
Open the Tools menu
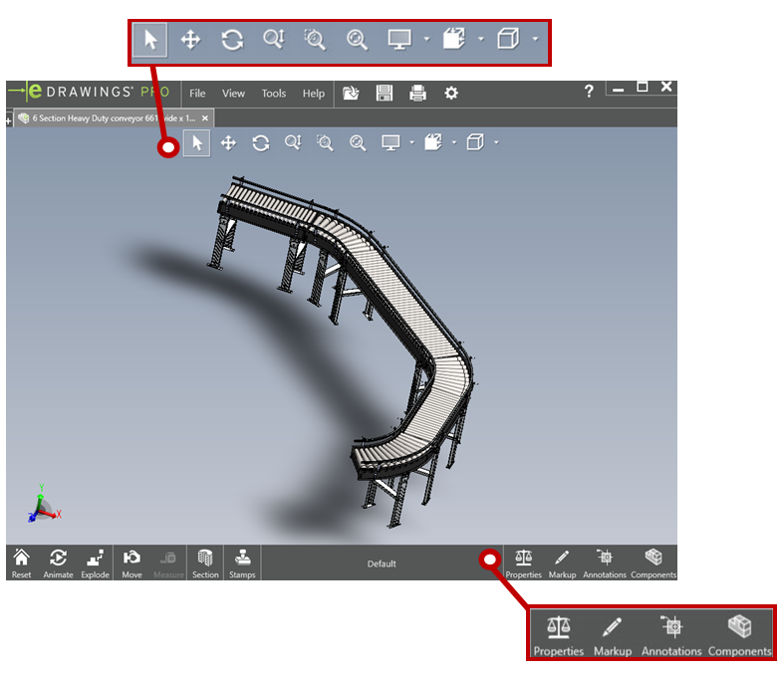[274, 94]
